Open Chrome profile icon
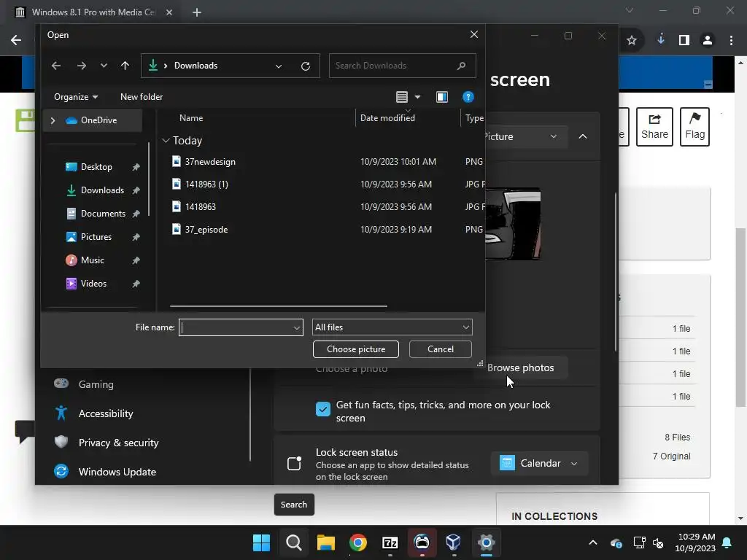This screenshot has width=747, height=560. point(708,41)
